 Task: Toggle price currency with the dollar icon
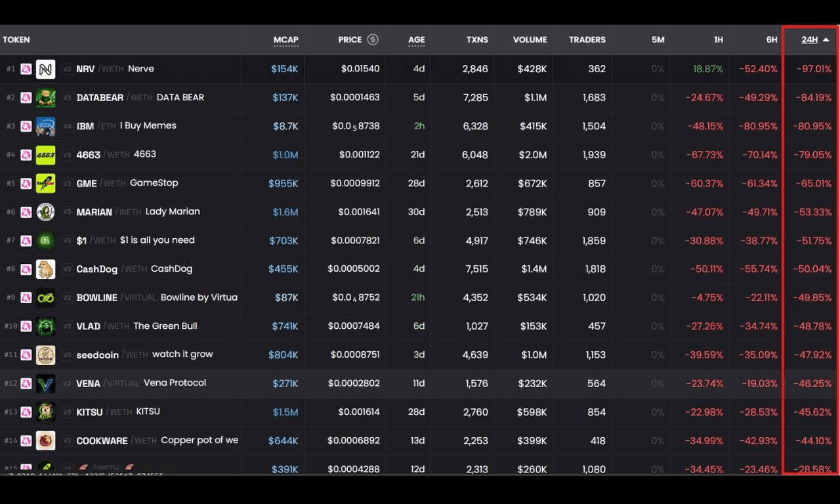click(x=373, y=39)
